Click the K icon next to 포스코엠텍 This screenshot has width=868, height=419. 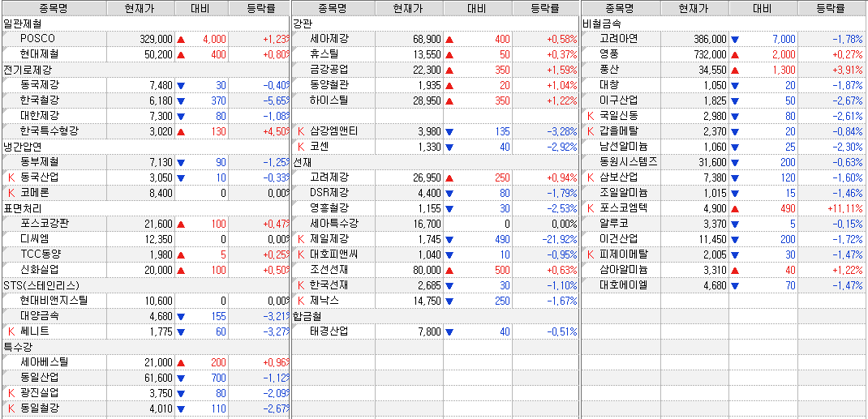[x=591, y=207]
